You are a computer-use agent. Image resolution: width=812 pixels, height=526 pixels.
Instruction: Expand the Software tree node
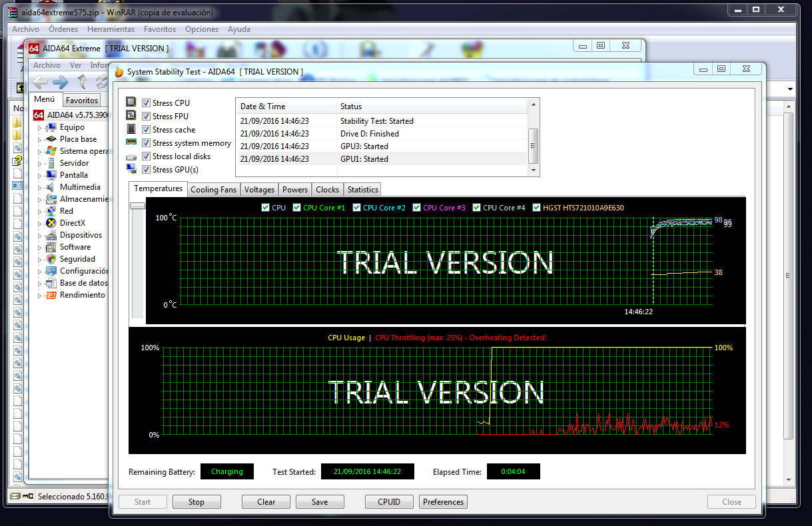point(39,248)
